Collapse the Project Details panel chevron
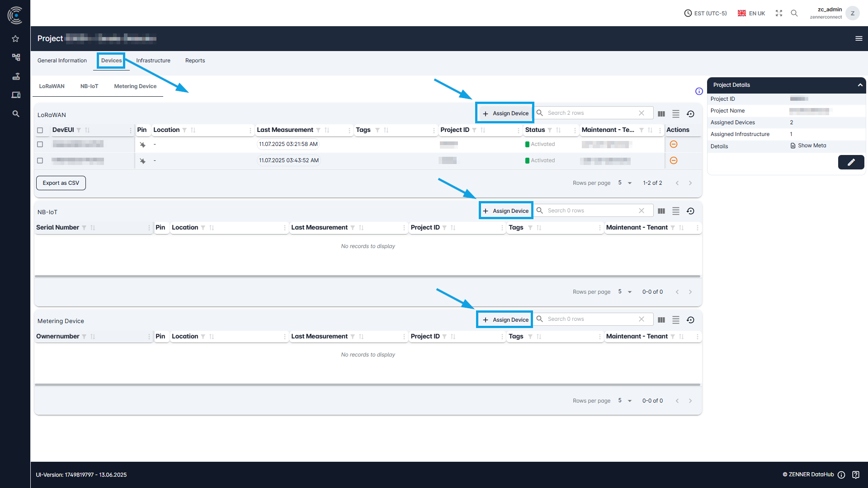Viewport: 868px width, 488px height. click(x=859, y=85)
